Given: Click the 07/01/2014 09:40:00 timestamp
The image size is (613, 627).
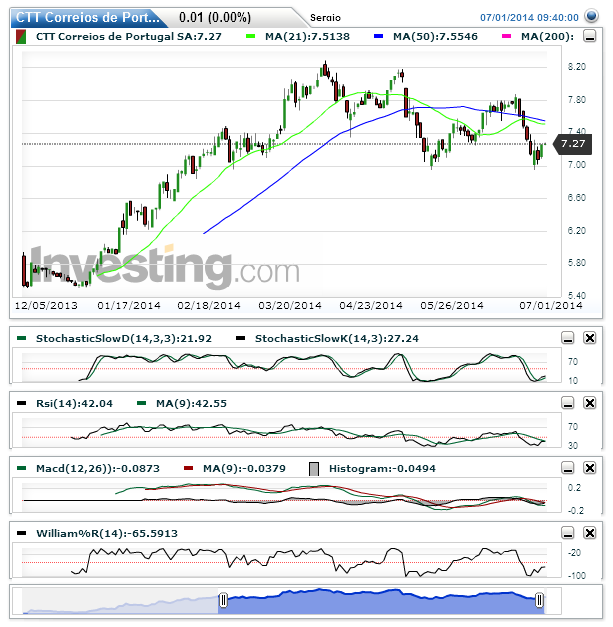Looking at the screenshot, I should 529,18.
